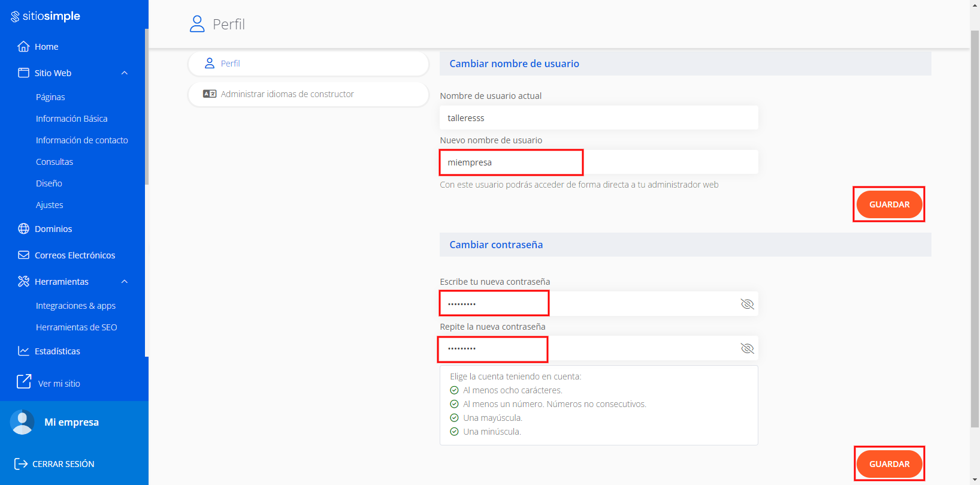Screen dimensions: 980x485
Task: Click the Mi empresa avatar picture
Action: (23, 423)
